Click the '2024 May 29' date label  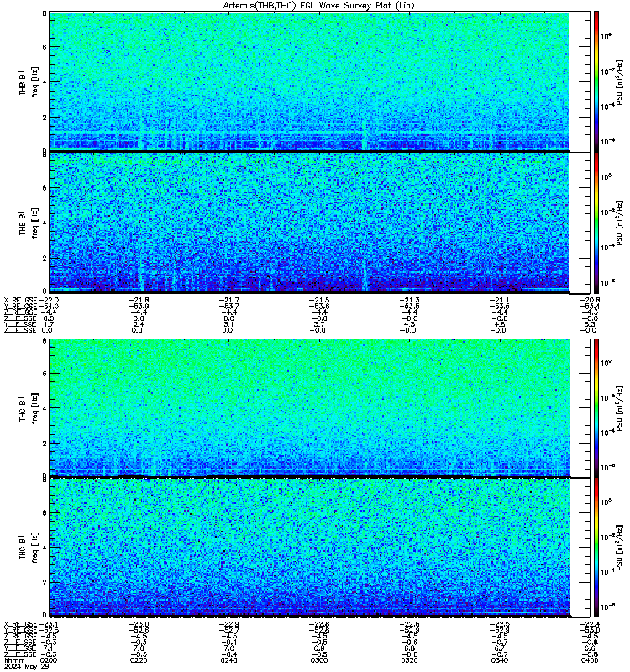[27, 666]
